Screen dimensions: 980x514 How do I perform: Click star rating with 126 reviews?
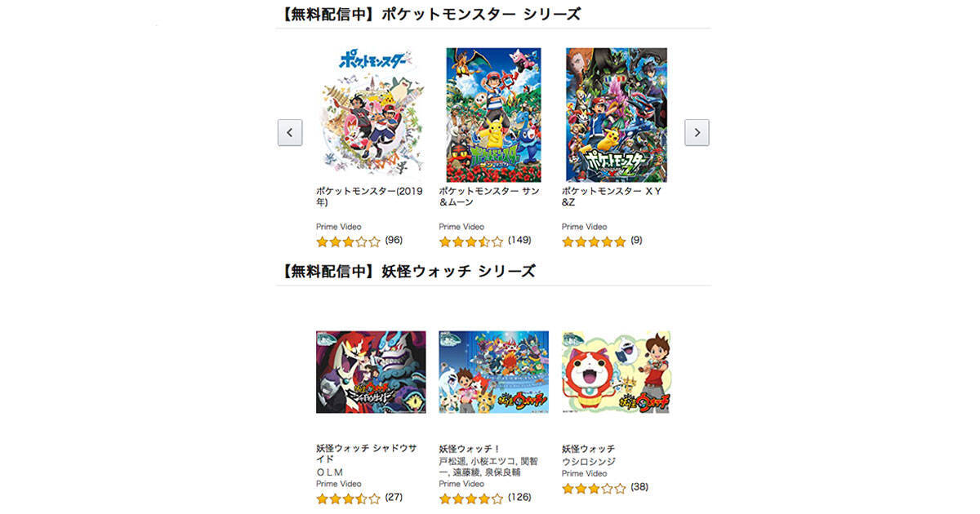[x=471, y=498]
